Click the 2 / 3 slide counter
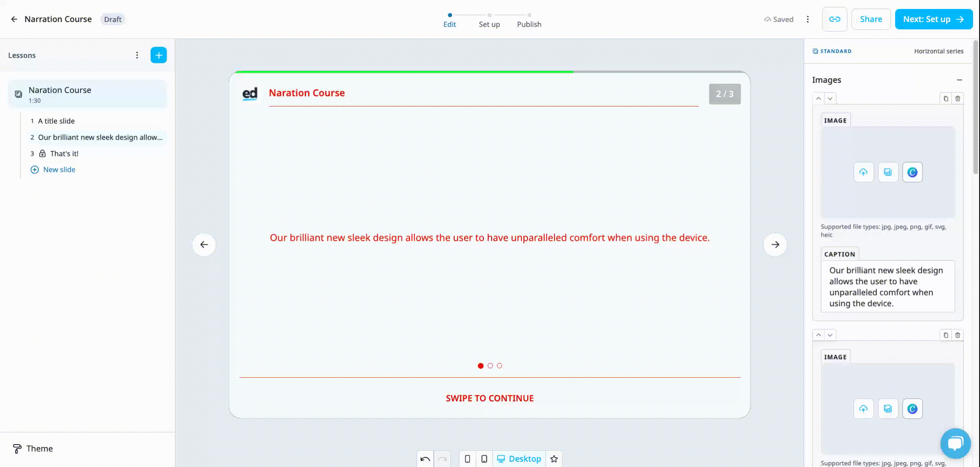This screenshot has height=467, width=980. 725,94
